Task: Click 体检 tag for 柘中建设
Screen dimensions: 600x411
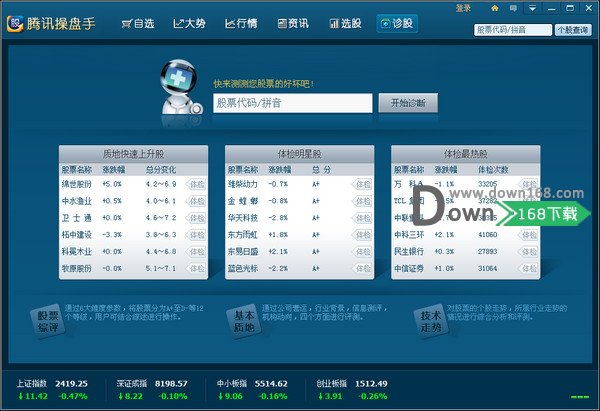Action: click(196, 235)
